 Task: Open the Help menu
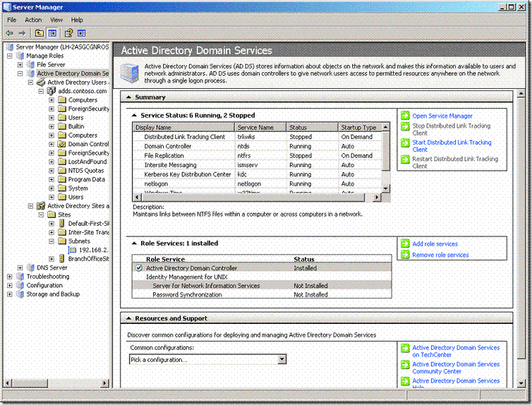pos(77,20)
